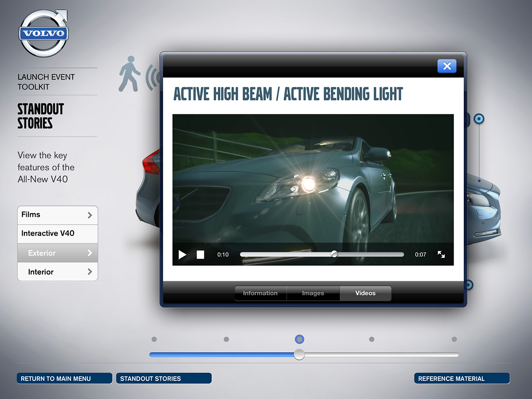532x399 pixels.
Task: Click the Active High Beam heading
Action: point(288,94)
